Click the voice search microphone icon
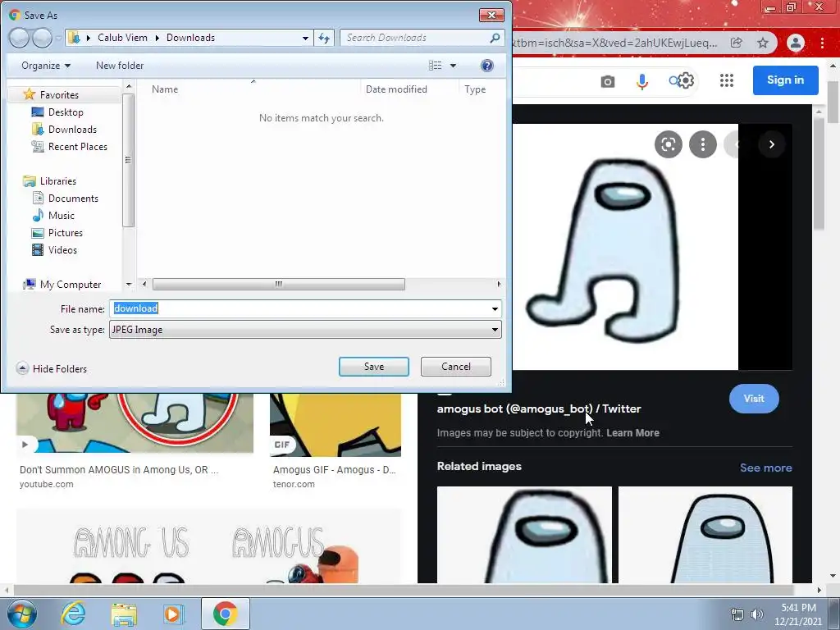 [642, 81]
